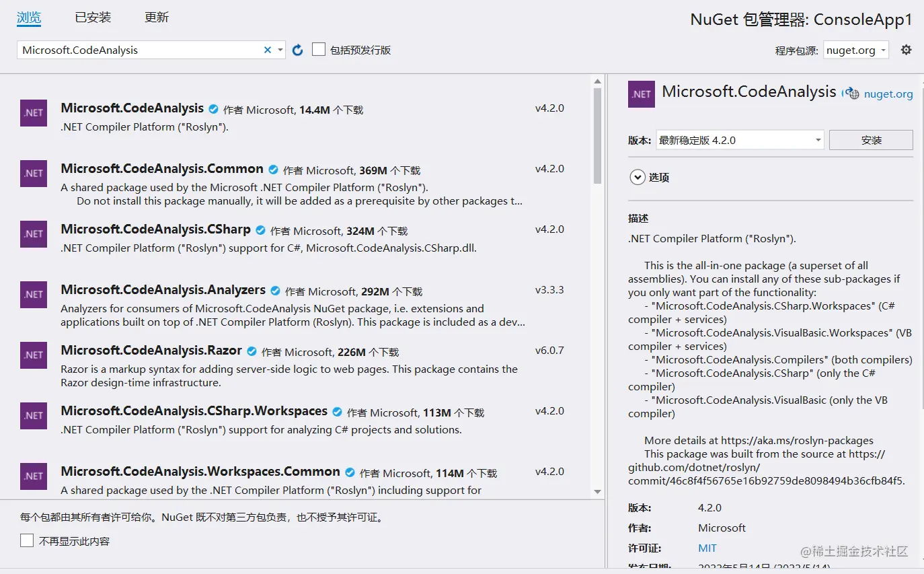Click the 安装 button
The width and height of the screenshot is (924, 574).
pyautogui.click(x=871, y=140)
